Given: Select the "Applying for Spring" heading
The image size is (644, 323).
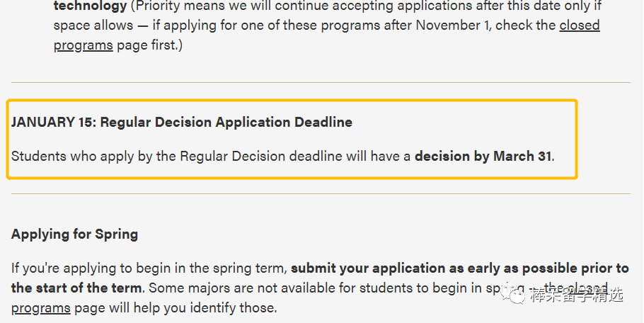Looking at the screenshot, I should point(74,234).
